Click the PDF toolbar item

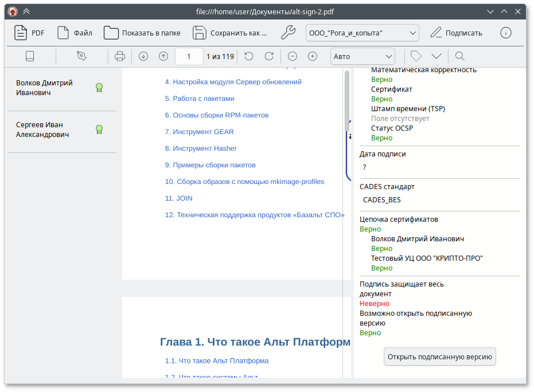(29, 33)
